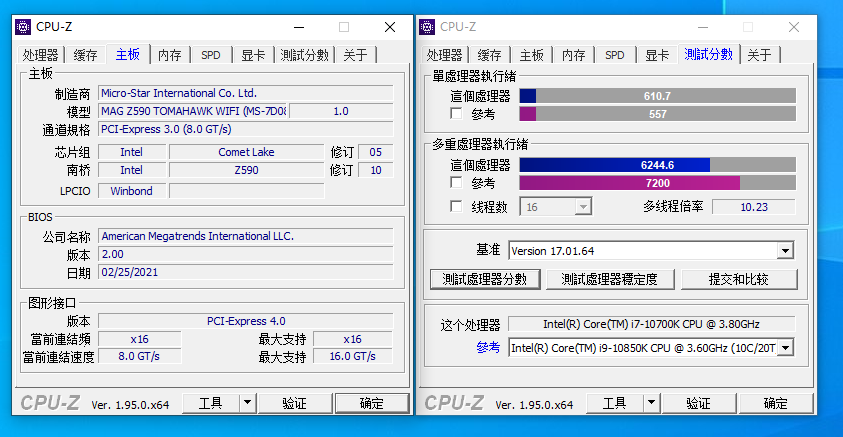Click bus spec PCI-Express 3.0 (8.0 GT/s)
843x437 pixels.
tap(246, 130)
